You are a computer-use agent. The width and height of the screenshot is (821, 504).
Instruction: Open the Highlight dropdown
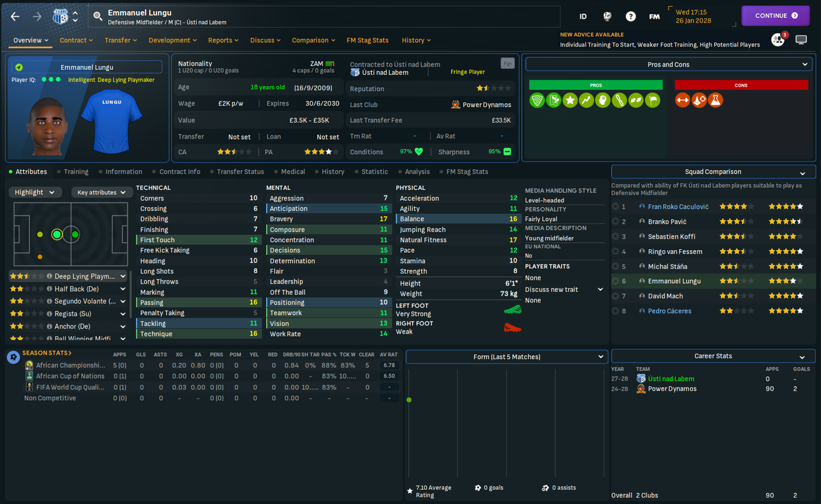34,193
